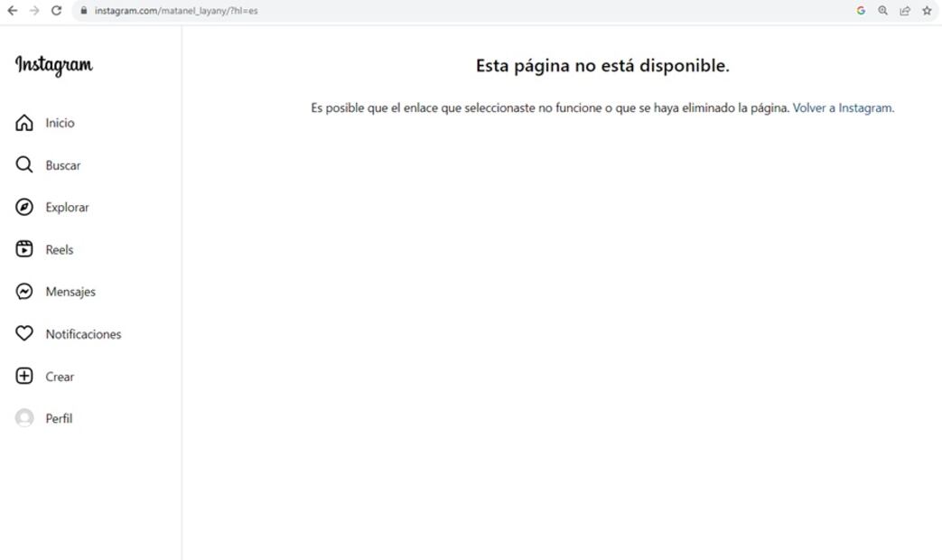942x560 pixels.
Task: Click the share icon next to the bookmark star
Action: click(904, 11)
